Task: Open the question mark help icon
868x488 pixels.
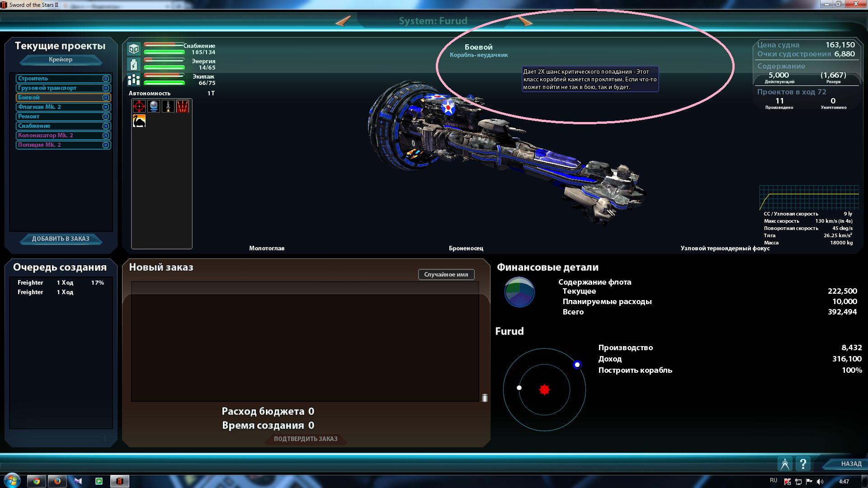Action: pyautogui.click(x=803, y=464)
